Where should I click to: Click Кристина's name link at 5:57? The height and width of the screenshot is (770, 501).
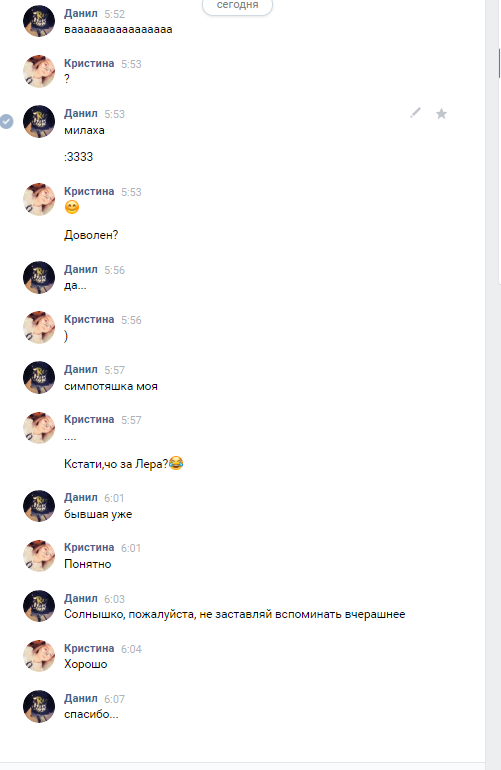tap(89, 419)
